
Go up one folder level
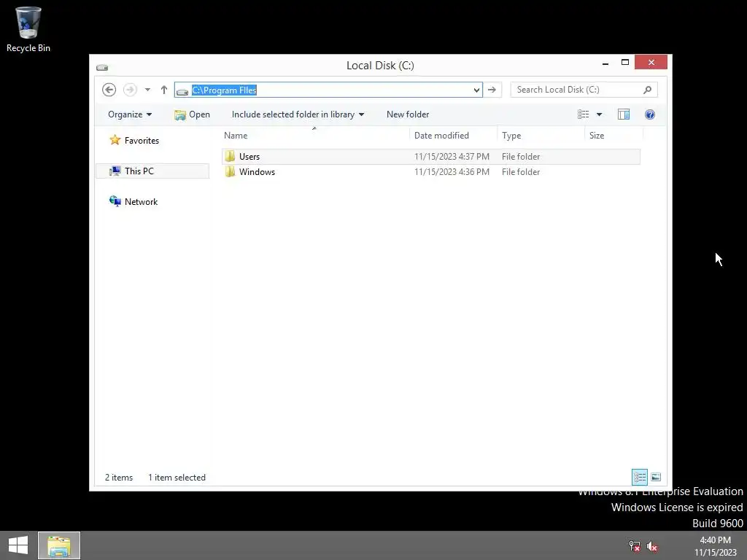coord(164,90)
